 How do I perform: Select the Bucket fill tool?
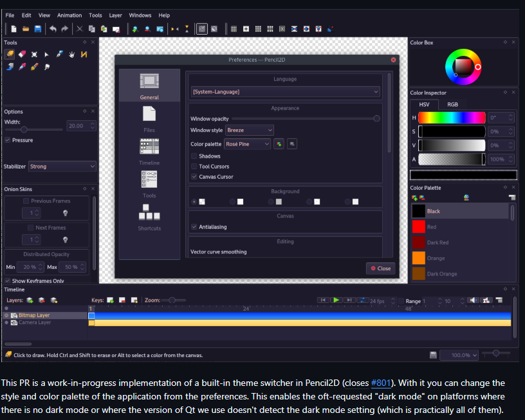click(10, 67)
